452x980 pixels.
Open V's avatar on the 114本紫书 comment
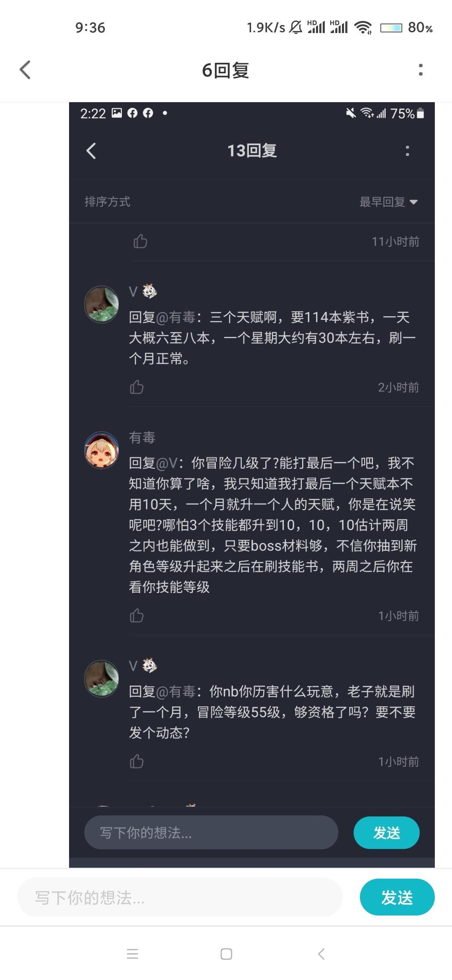[x=102, y=304]
